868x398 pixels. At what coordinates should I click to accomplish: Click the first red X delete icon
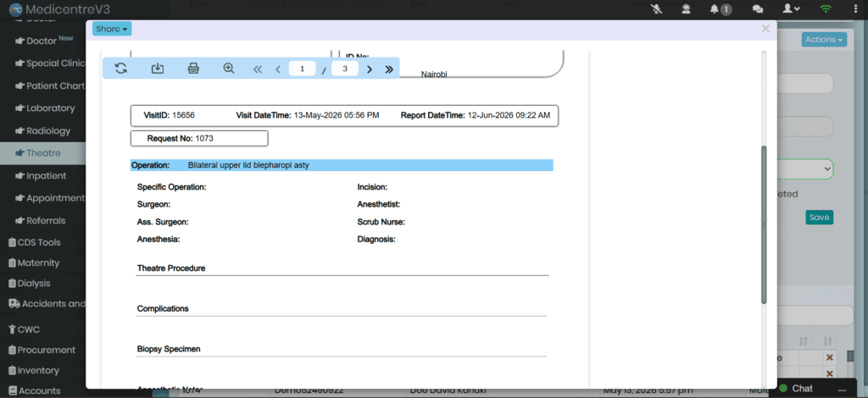coord(829,357)
